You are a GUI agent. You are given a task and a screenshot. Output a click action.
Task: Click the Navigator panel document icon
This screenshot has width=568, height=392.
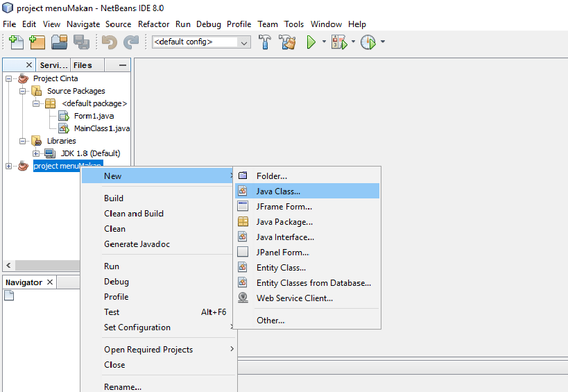[x=9, y=296]
